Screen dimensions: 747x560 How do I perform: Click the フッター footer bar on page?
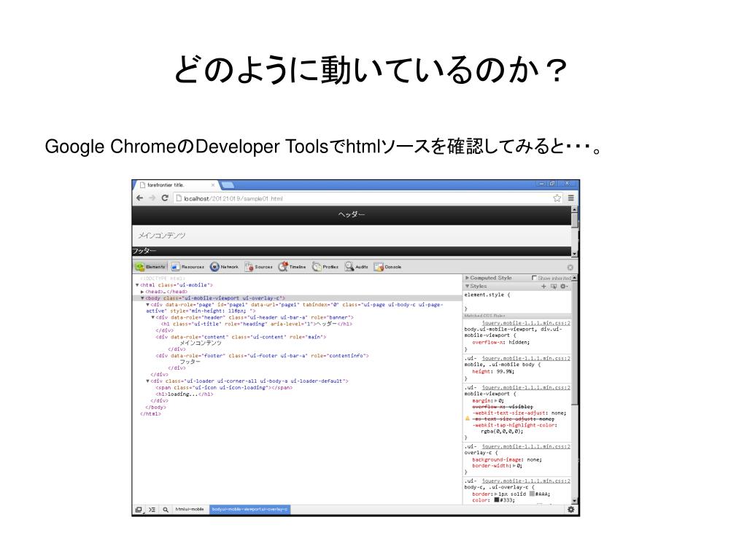click(x=352, y=251)
